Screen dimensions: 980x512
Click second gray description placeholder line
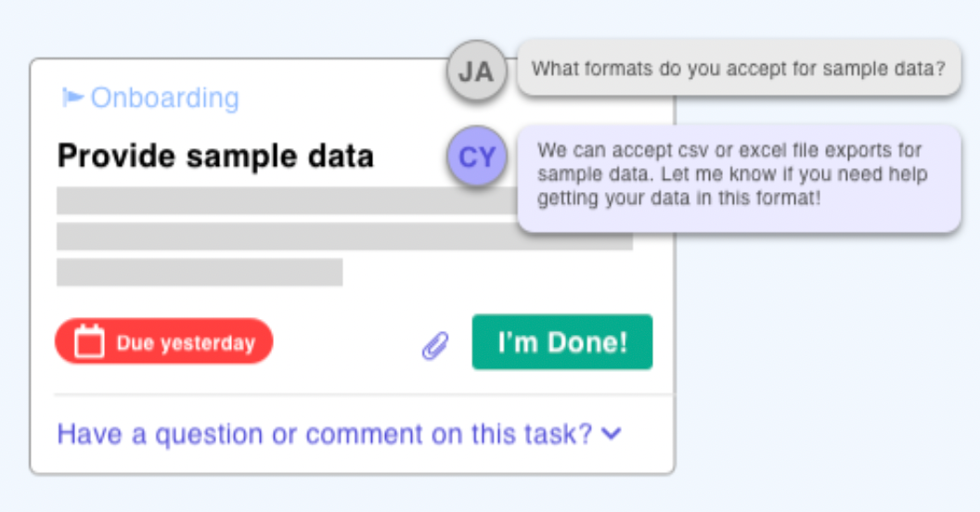tap(287, 237)
